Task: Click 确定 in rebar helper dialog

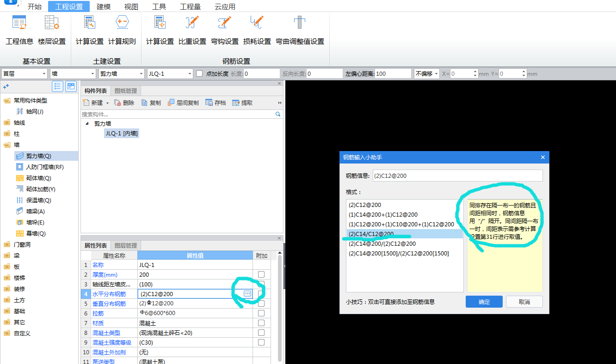Action: (484, 302)
